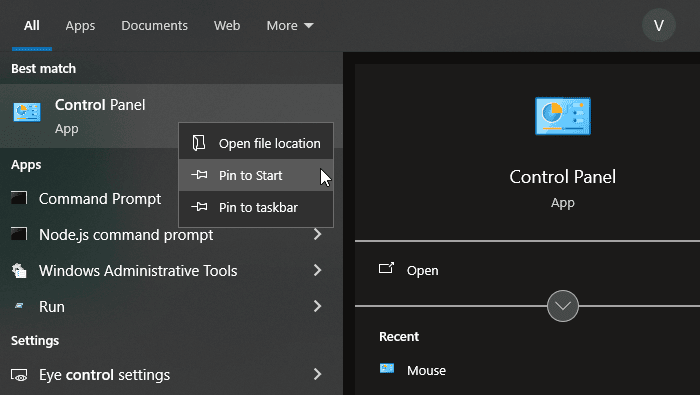700x395 pixels.
Task: Choose Open file location from context menu
Action: (256, 143)
